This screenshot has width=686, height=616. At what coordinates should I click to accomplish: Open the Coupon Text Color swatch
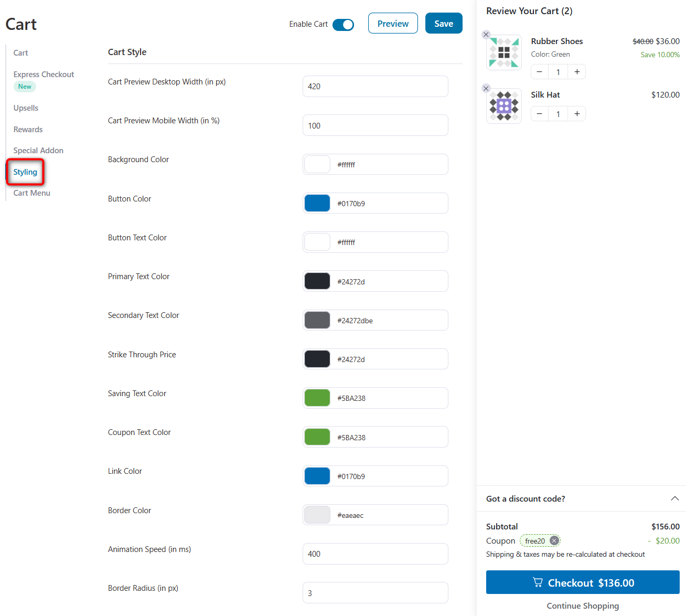(317, 437)
